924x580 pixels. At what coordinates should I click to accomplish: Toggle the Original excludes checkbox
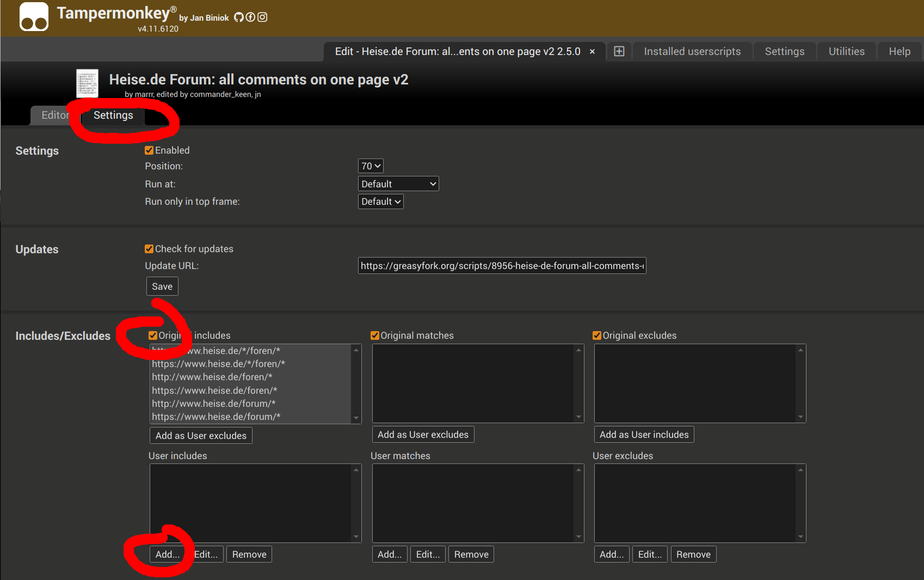pos(596,335)
